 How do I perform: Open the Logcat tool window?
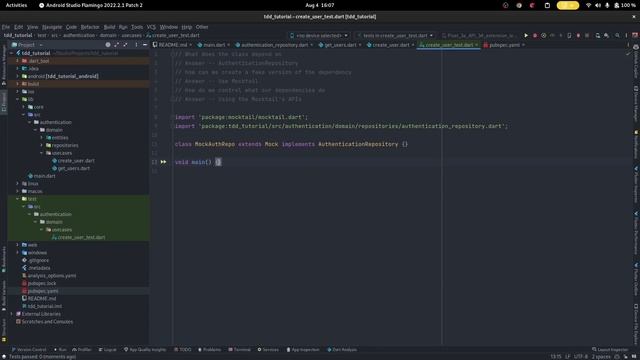pyautogui.click(x=107, y=350)
